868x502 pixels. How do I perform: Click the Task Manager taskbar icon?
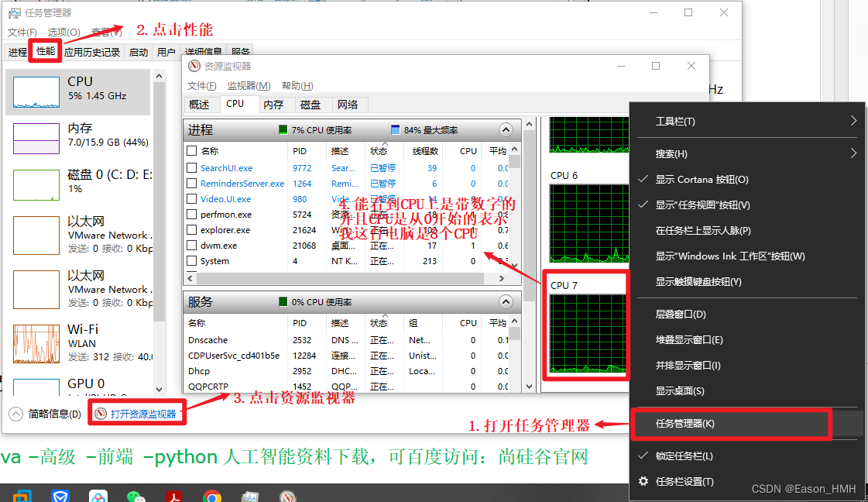(x=249, y=497)
